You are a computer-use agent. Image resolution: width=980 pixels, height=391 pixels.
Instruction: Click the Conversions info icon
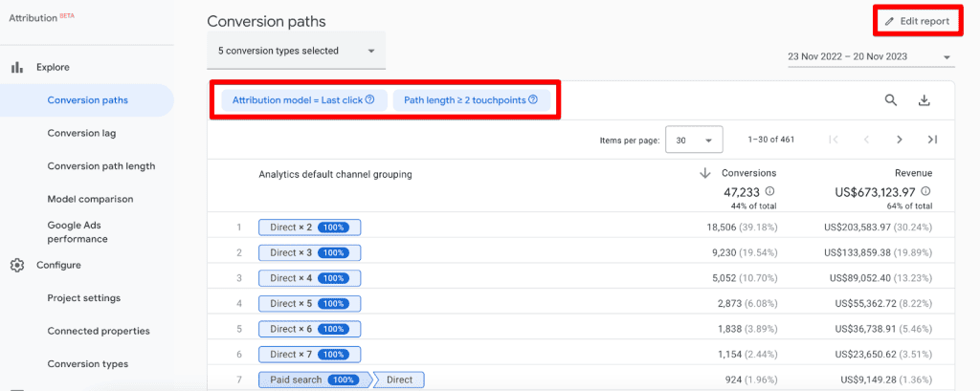[x=770, y=192]
